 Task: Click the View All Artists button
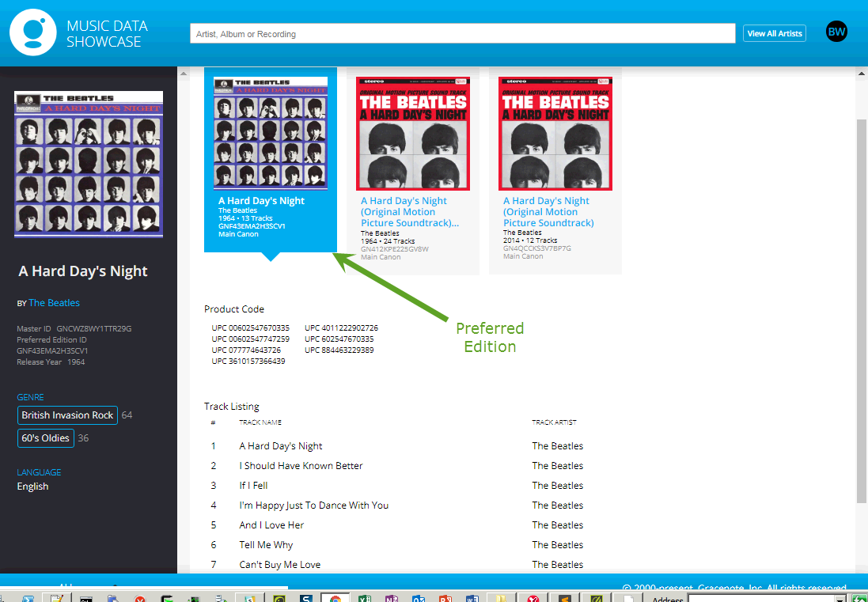tap(774, 33)
